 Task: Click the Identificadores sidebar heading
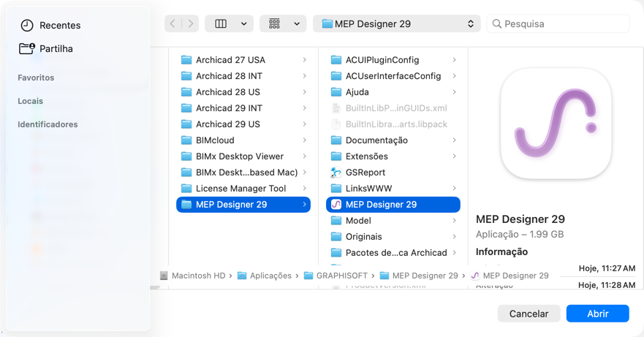pos(48,124)
